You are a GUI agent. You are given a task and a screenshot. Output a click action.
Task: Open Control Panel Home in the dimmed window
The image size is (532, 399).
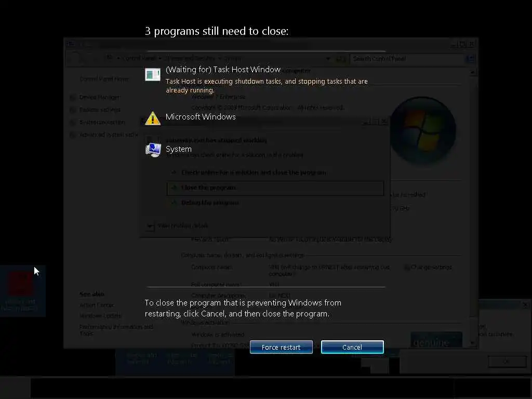104,79
